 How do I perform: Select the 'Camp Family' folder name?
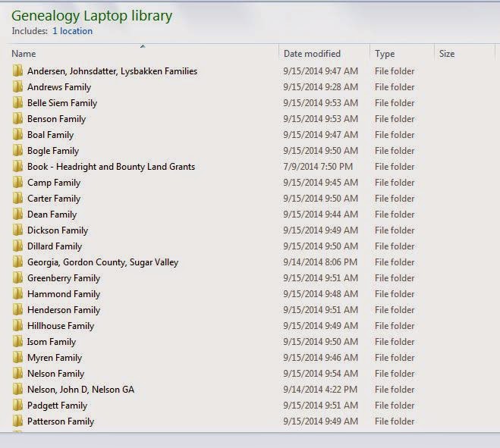54,183
